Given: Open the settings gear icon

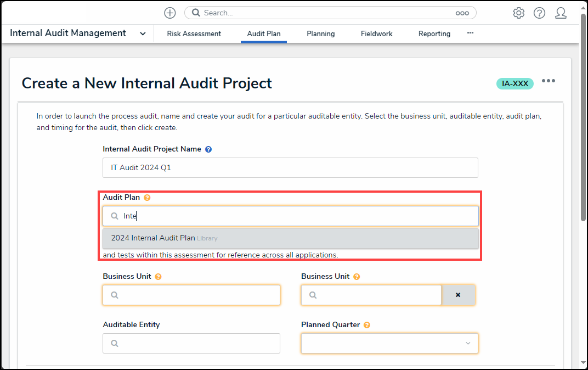Looking at the screenshot, I should click(x=518, y=13).
